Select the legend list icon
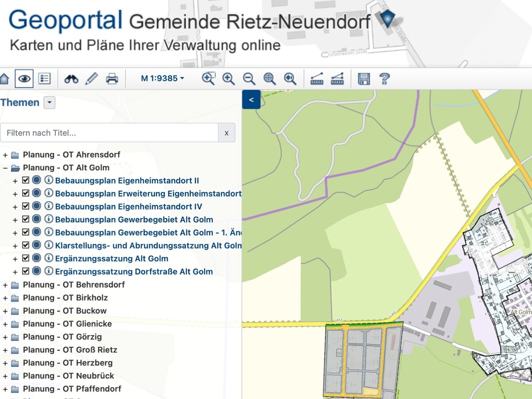The width and height of the screenshot is (532, 399). pyautogui.click(x=44, y=79)
